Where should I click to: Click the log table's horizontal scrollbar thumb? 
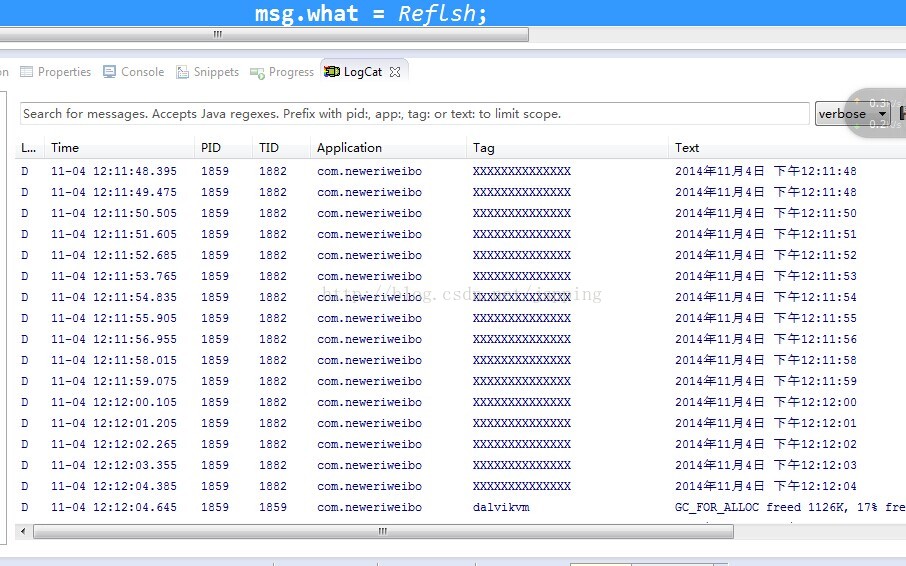pos(382,532)
